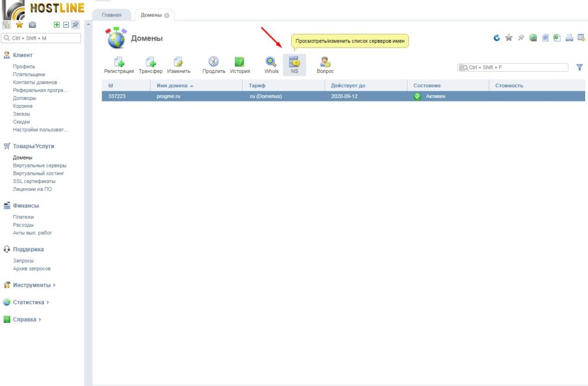Switch to the Главная tab
Screen dimensions: 588x386
[x=111, y=15]
